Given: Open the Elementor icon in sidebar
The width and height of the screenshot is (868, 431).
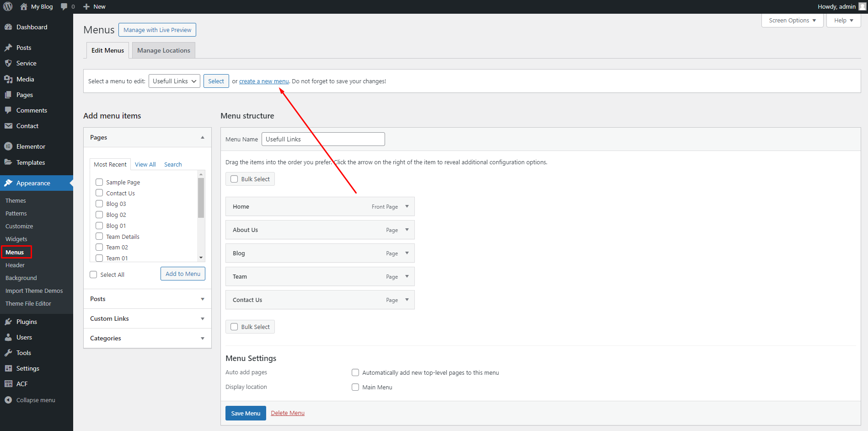Looking at the screenshot, I should pos(8,146).
